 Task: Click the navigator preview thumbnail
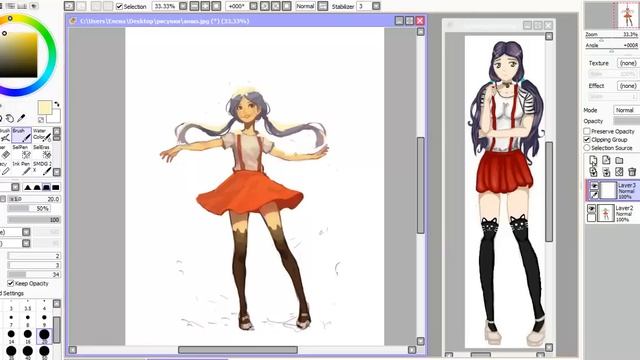pos(612,15)
